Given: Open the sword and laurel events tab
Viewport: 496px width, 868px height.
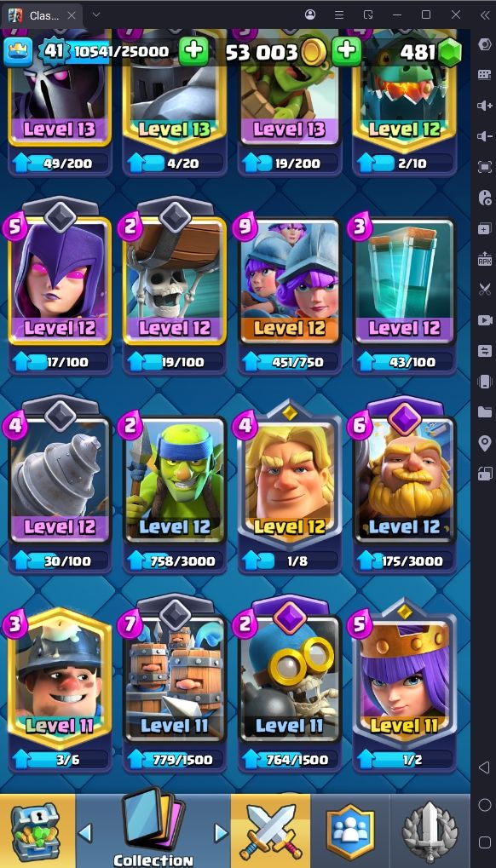Looking at the screenshot, I should click(x=430, y=831).
